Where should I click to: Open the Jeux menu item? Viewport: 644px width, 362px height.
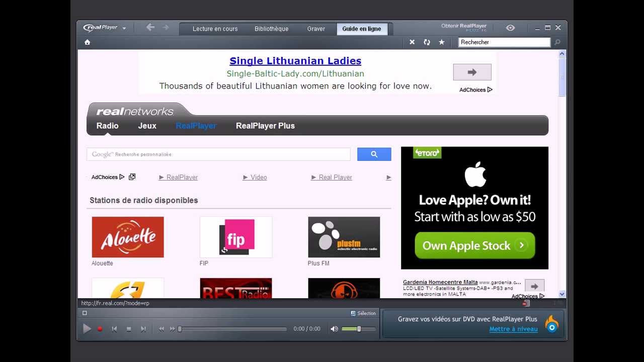(147, 126)
